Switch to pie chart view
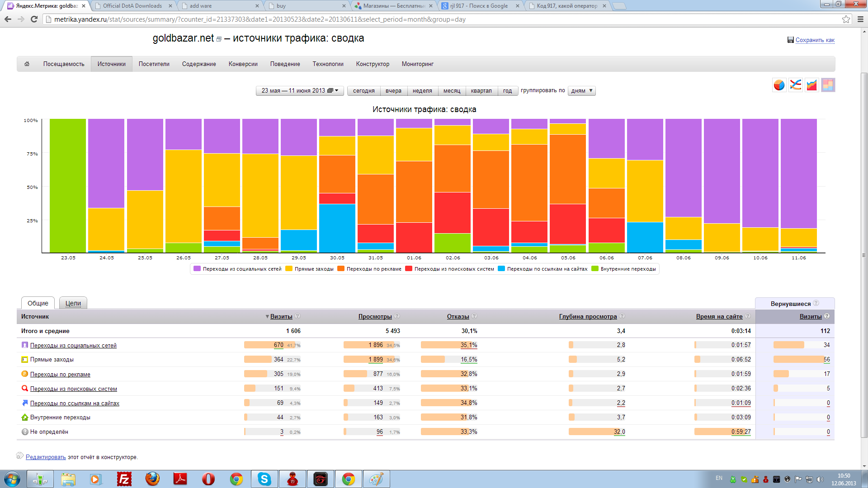868x488 pixels. pos(779,85)
